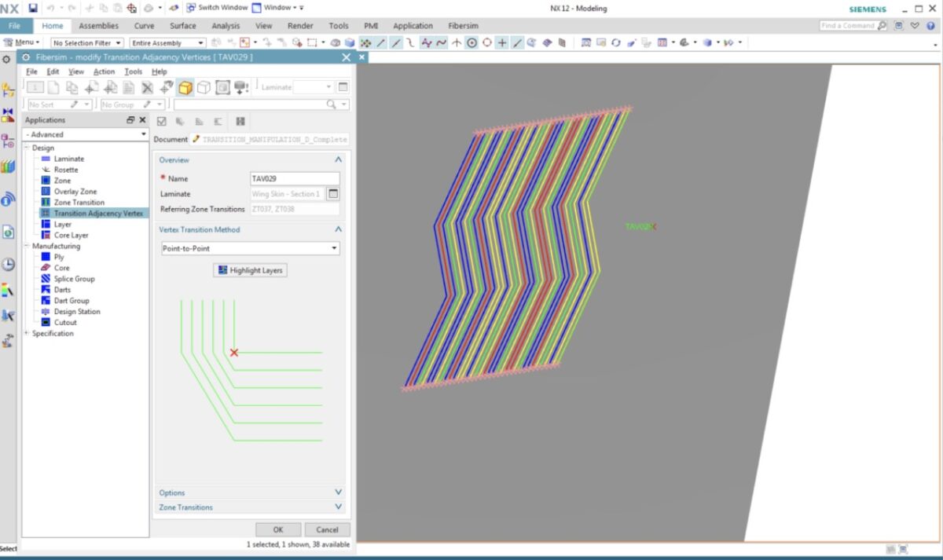Collapse the Manufacturing tree node
Viewport: 943px width, 560px height.
[28, 246]
